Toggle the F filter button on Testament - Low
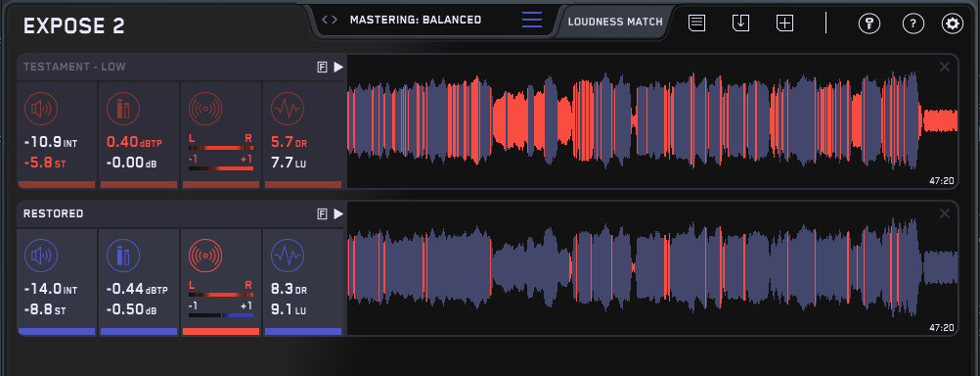The width and height of the screenshot is (980, 376). point(322,67)
